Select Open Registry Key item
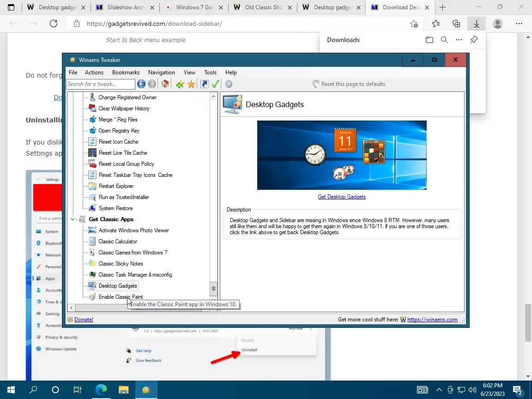Viewport: 532px width, 399px height. pos(119,131)
